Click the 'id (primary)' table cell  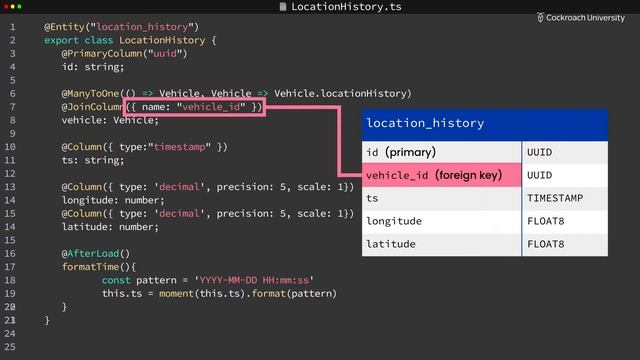tap(442, 152)
